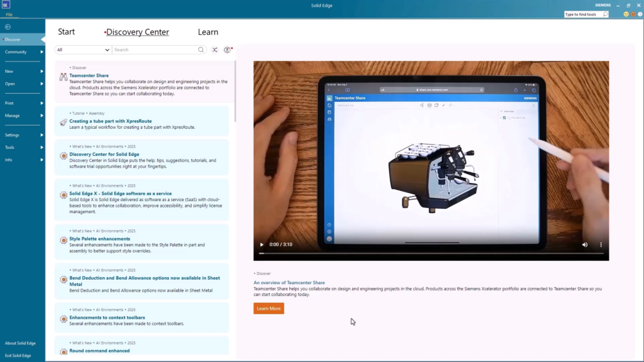Click the magnifier icon in the Discovery search
This screenshot has width=644, height=362.
pyautogui.click(x=201, y=50)
